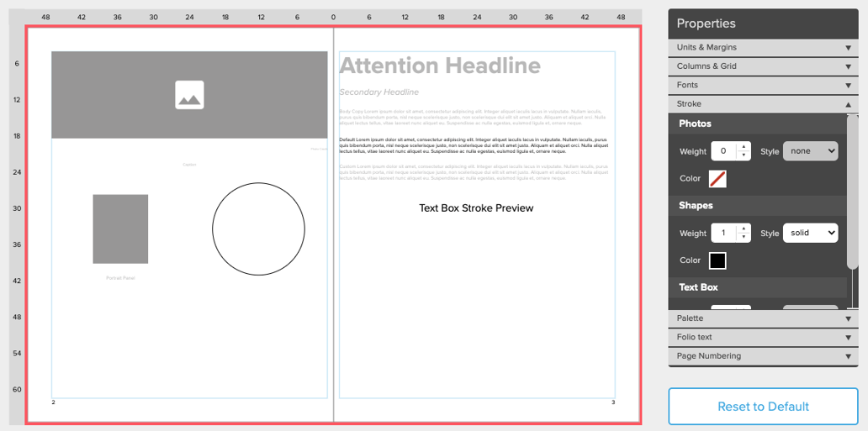Open the Fonts accordion section
This screenshot has height=431, width=868.
(763, 85)
